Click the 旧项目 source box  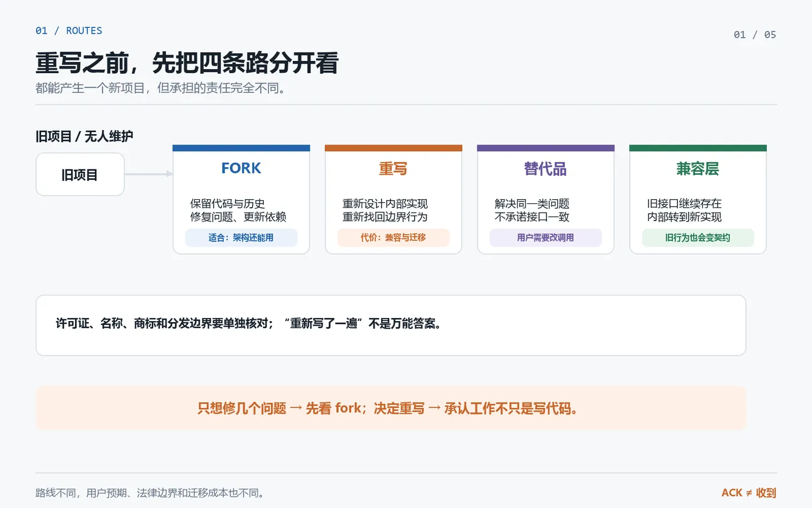coord(80,174)
